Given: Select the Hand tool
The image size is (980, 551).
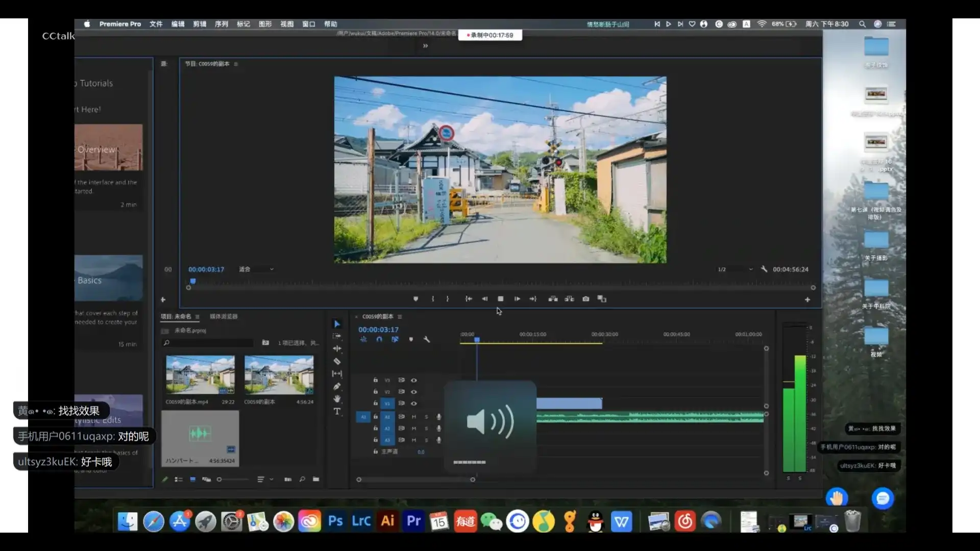Looking at the screenshot, I should tap(337, 399).
